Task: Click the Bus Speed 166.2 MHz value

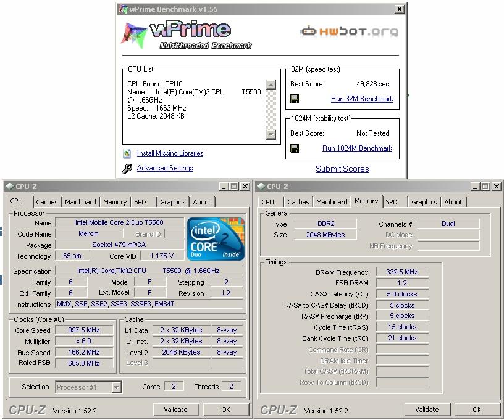Action: (x=84, y=352)
